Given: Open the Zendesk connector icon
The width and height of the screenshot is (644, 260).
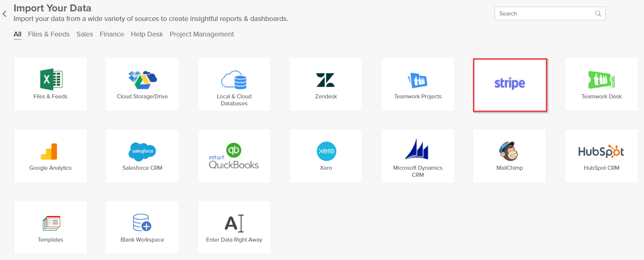Looking at the screenshot, I should tap(326, 80).
